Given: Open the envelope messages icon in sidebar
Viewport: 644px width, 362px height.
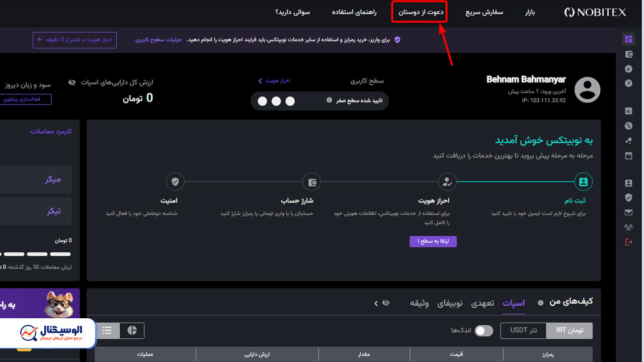Looking at the screenshot, I should (x=628, y=213).
